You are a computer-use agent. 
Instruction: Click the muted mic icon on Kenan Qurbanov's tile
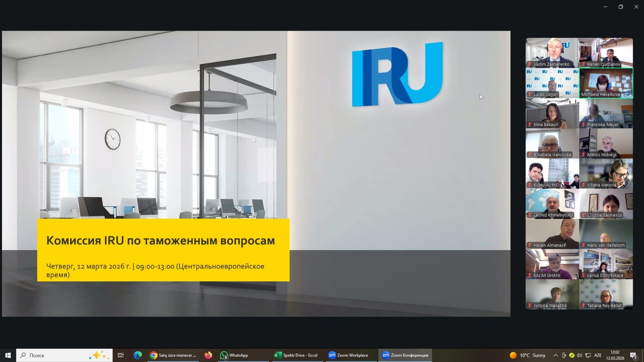[583, 64]
